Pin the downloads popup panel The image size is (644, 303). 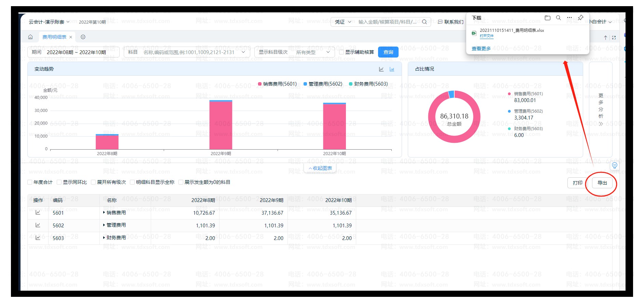[580, 18]
